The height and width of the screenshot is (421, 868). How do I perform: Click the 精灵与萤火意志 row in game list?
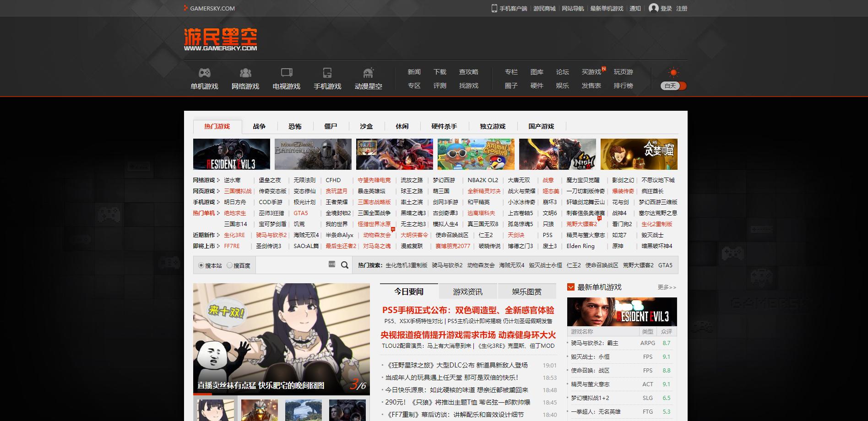tap(622, 384)
